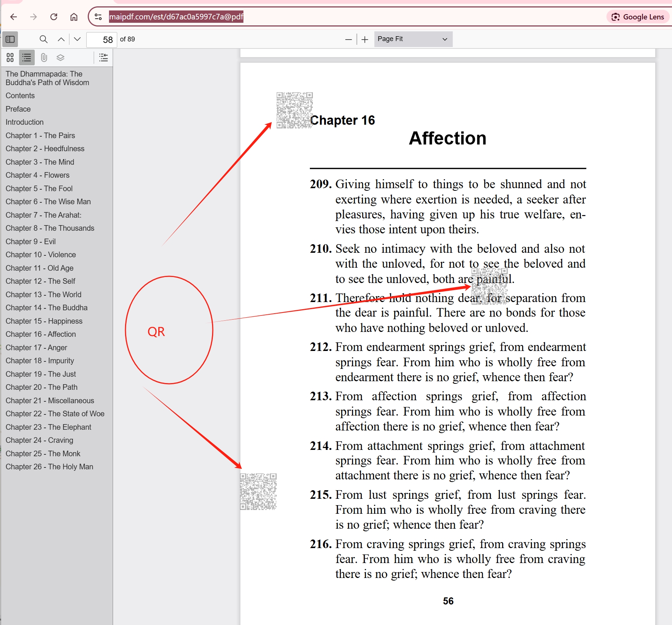Toggle the PDF sidebar panel
Image resolution: width=672 pixels, height=625 pixels.
(10, 39)
